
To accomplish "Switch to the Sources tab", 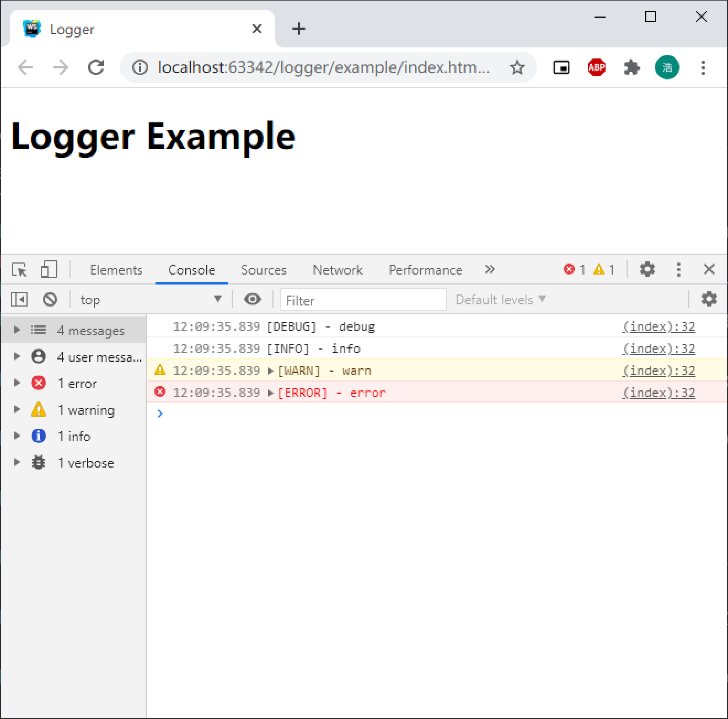I will pyautogui.click(x=263, y=270).
